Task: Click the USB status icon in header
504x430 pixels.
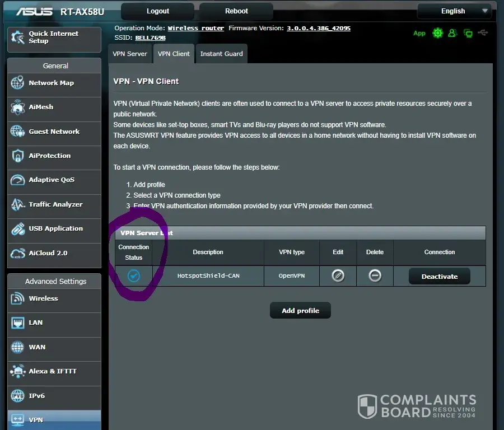Action: pyautogui.click(x=483, y=33)
